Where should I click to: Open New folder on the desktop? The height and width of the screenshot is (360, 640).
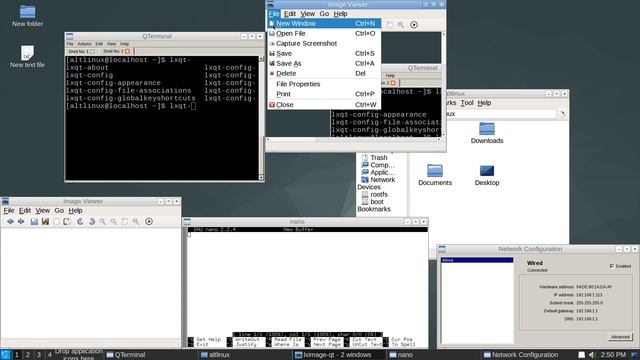(27, 16)
